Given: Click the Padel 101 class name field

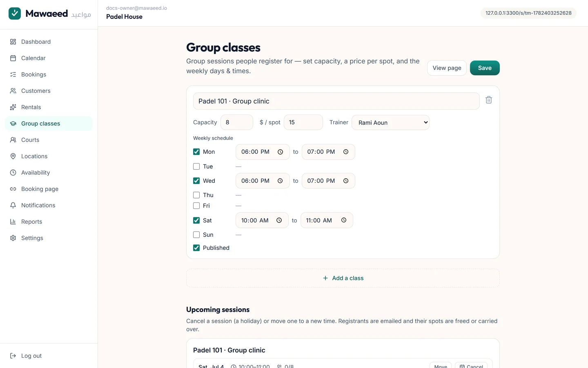Looking at the screenshot, I should click(336, 101).
